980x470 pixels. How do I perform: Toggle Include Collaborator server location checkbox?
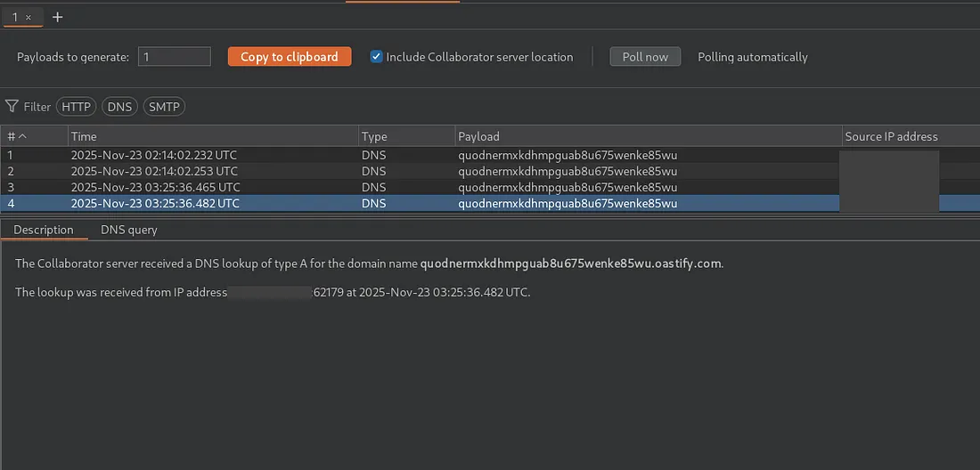click(376, 57)
